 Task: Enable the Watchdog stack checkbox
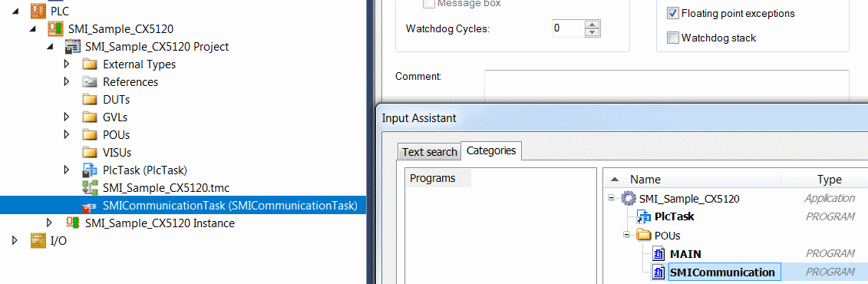[673, 38]
